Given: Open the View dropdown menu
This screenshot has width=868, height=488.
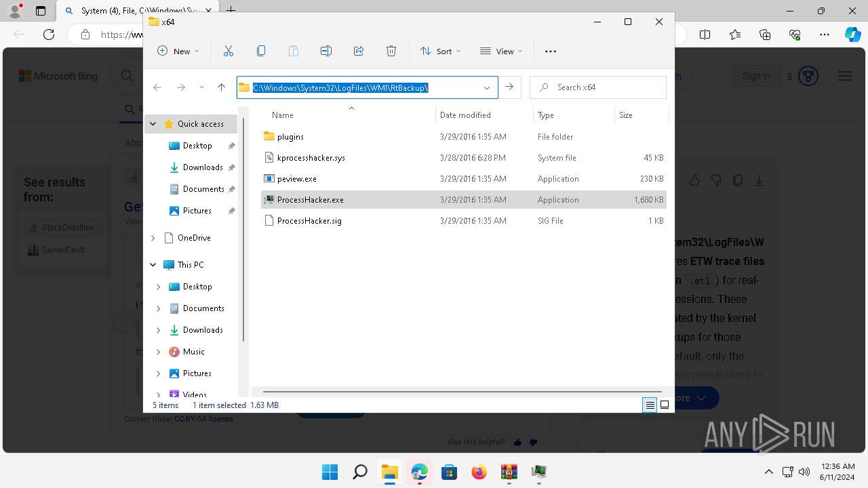Looking at the screenshot, I should pos(501,51).
